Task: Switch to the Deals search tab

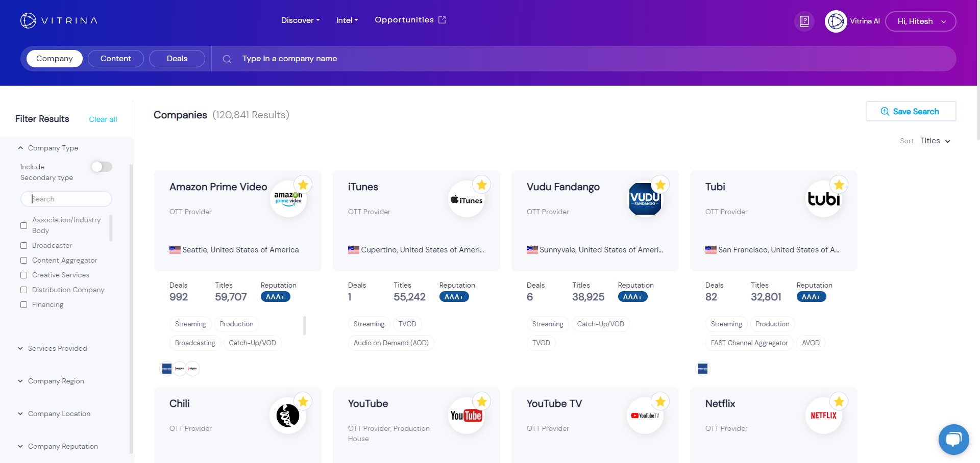Action: [177, 59]
